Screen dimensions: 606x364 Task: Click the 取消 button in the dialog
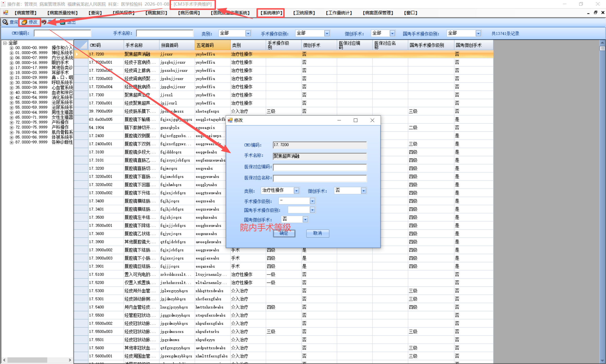[x=318, y=233]
